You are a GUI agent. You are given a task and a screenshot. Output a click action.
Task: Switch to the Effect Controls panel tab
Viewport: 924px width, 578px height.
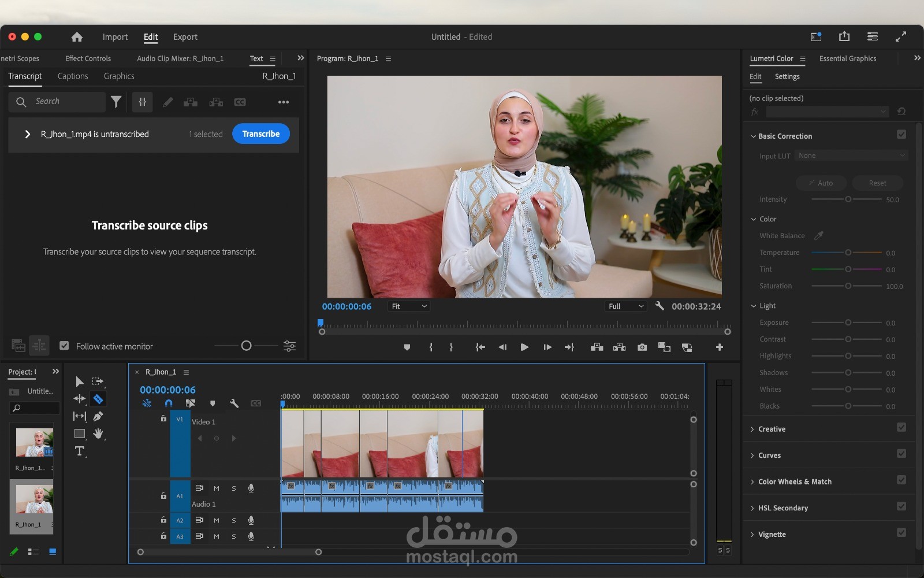pyautogui.click(x=88, y=58)
